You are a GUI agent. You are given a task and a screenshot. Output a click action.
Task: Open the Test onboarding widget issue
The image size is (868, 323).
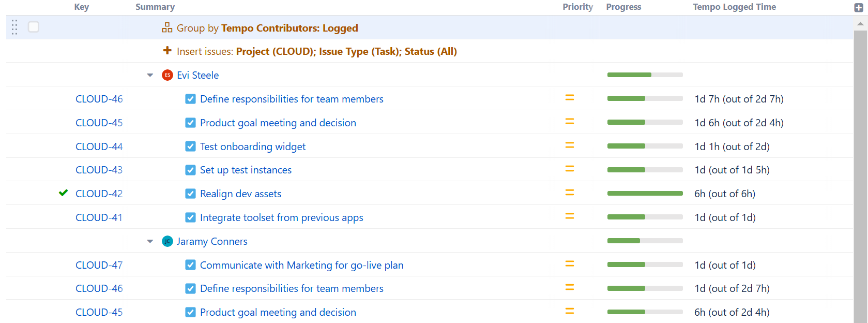point(252,146)
